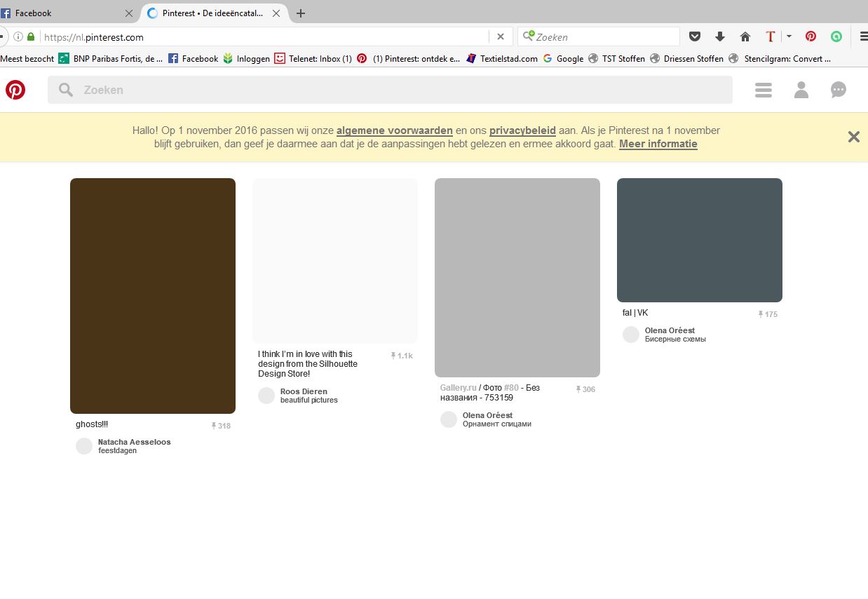Click the magnifier icon in Pinterest search

coord(66,90)
